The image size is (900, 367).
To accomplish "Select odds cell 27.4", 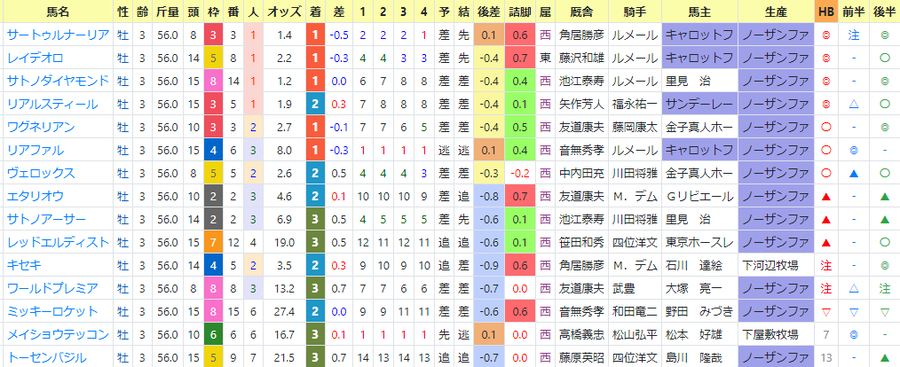I will point(284,311).
